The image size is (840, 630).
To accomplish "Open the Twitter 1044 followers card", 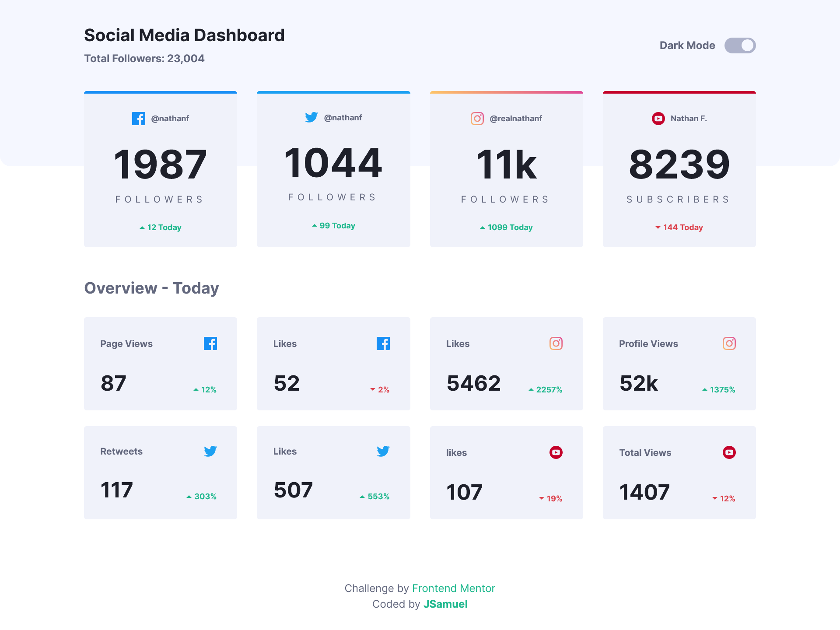I will tap(333, 169).
